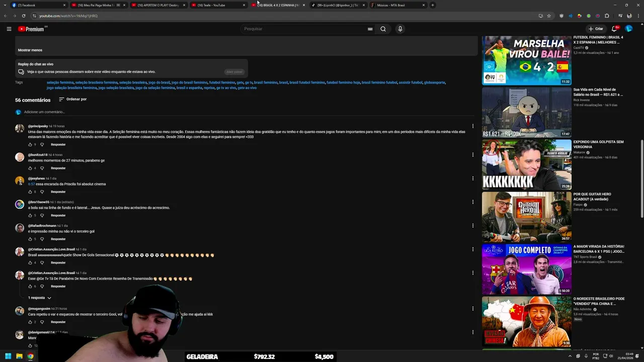Like the @muganogosim comment
644x362 pixels.
[x=30, y=322]
